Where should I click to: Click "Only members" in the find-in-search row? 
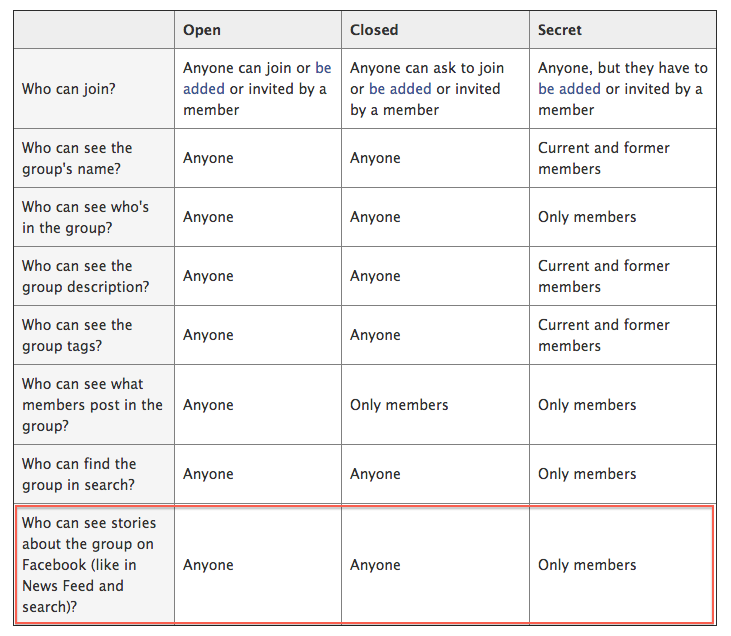pos(587,474)
